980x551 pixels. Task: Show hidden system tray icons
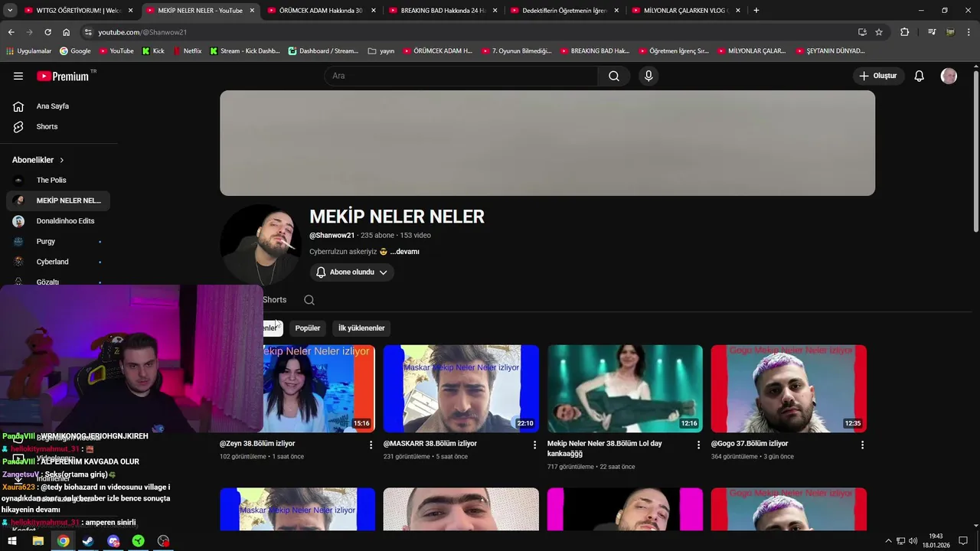(x=888, y=541)
